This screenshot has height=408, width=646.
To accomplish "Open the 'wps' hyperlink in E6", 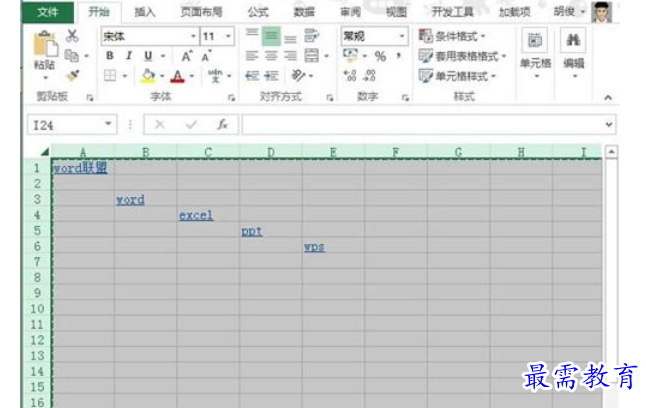I will pyautogui.click(x=314, y=247).
